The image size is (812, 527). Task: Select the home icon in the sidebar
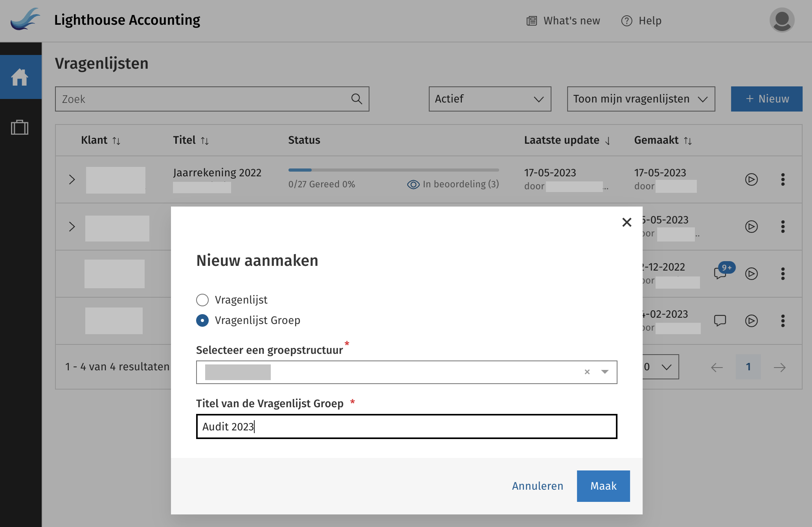tap(20, 76)
